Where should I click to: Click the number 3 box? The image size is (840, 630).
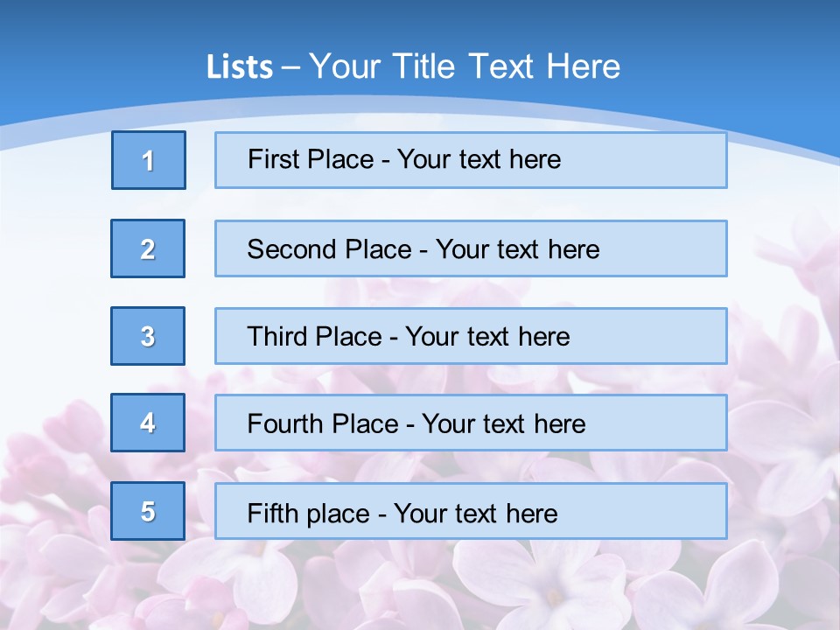point(148,336)
